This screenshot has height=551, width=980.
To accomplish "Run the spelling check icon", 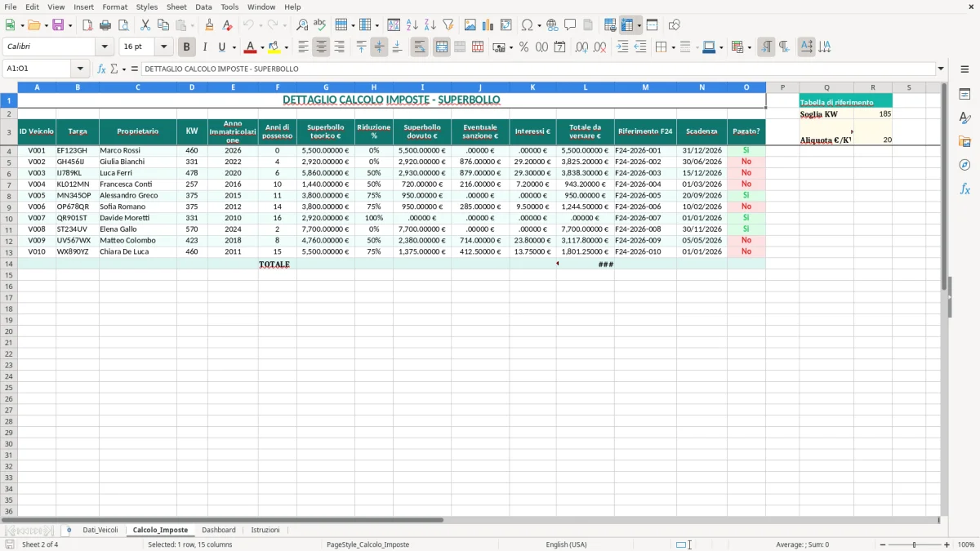I will [x=319, y=25].
